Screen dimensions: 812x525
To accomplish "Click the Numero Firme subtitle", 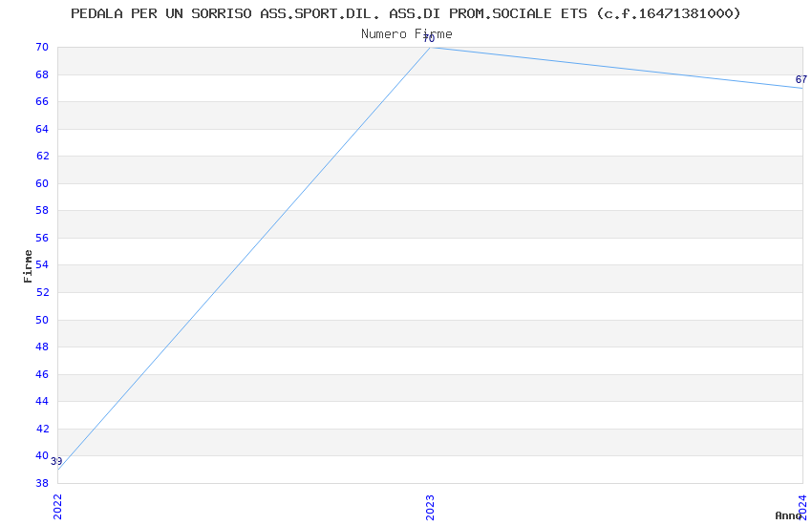I will point(407,34).
